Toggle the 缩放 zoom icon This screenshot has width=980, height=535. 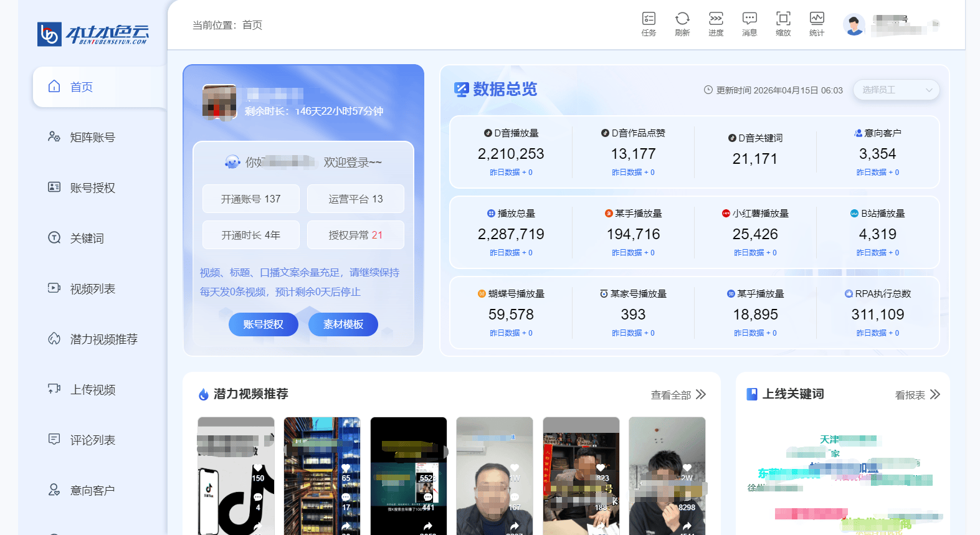coord(783,24)
